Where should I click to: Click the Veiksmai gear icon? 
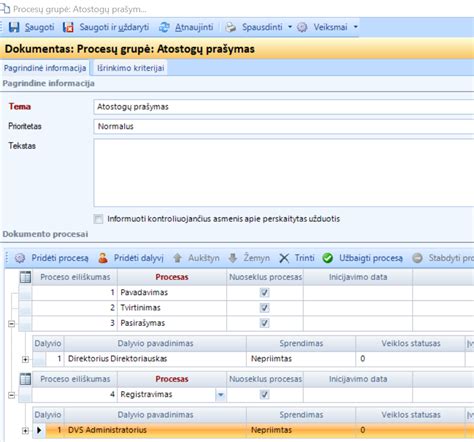click(302, 27)
